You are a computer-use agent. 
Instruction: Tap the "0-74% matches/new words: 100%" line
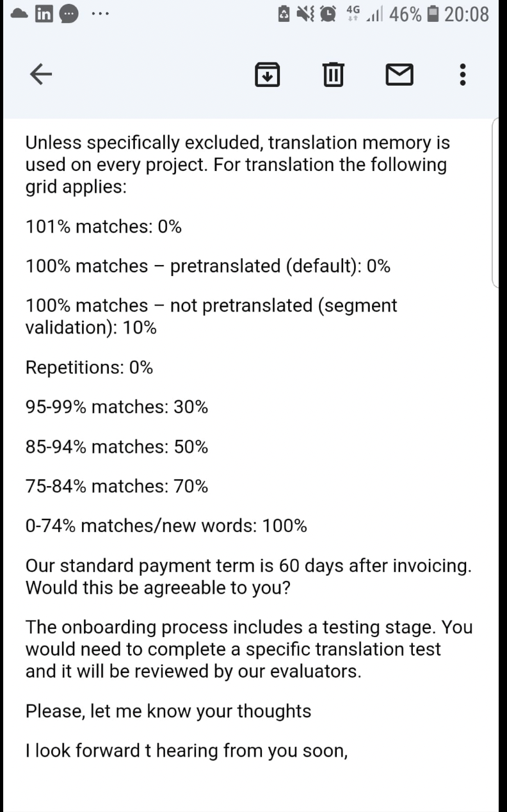[166, 526]
